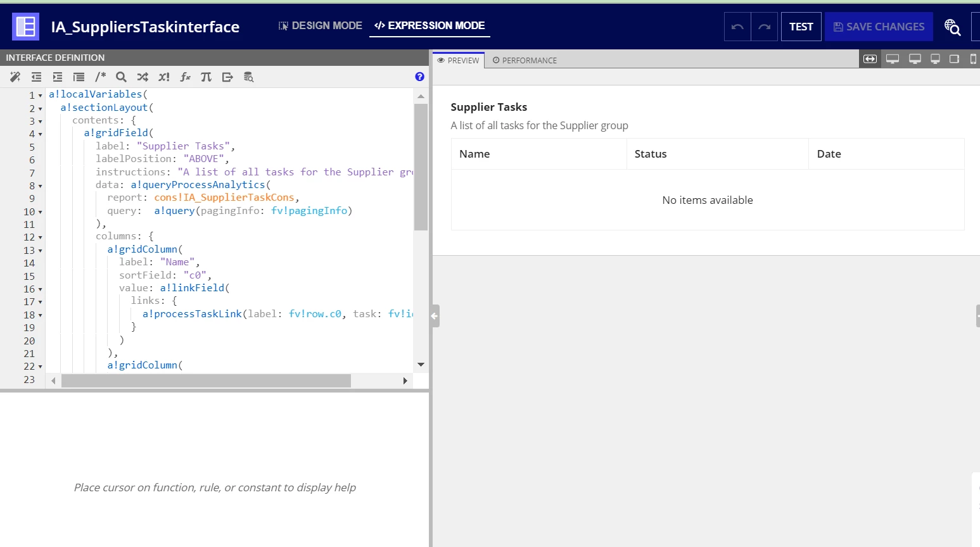Switch to Design Mode
Image resolution: width=980 pixels, height=547 pixels.
click(x=320, y=25)
